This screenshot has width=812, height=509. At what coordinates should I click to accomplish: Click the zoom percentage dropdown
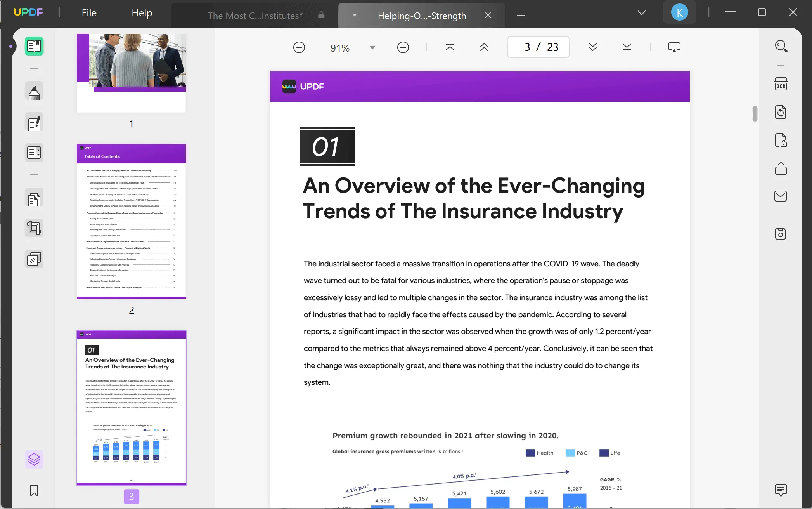(x=371, y=47)
